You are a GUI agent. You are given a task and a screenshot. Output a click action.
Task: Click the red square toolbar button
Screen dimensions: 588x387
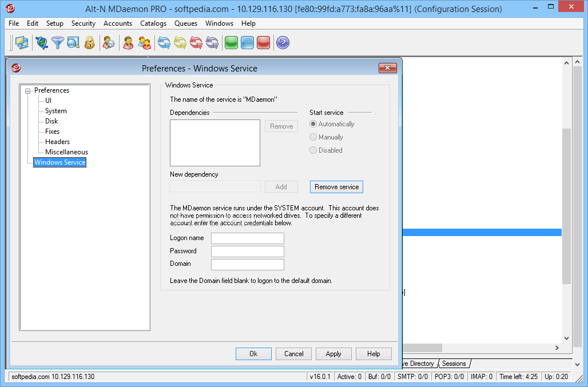click(263, 43)
